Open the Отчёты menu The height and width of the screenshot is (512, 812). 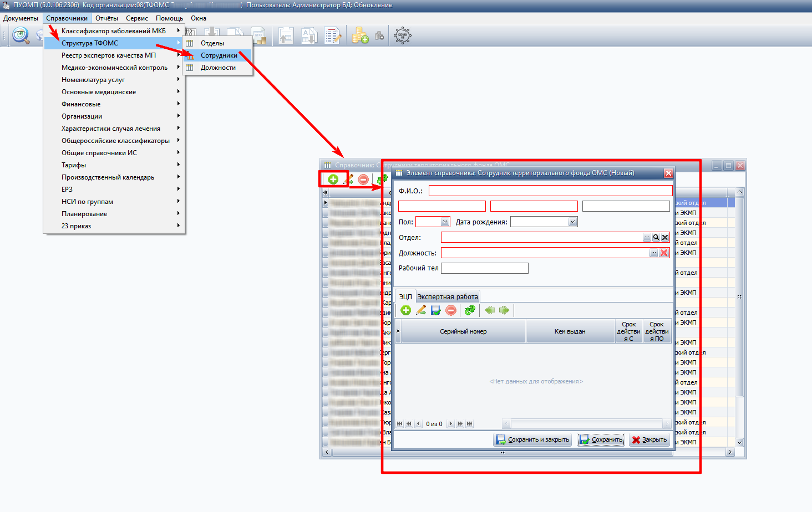106,18
